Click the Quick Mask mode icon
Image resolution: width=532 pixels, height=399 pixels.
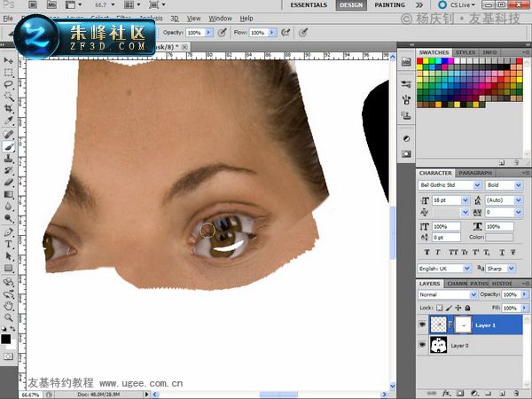click(x=8, y=356)
